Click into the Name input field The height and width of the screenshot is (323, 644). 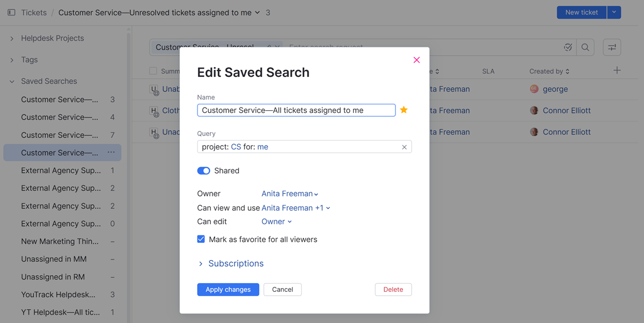[296, 110]
